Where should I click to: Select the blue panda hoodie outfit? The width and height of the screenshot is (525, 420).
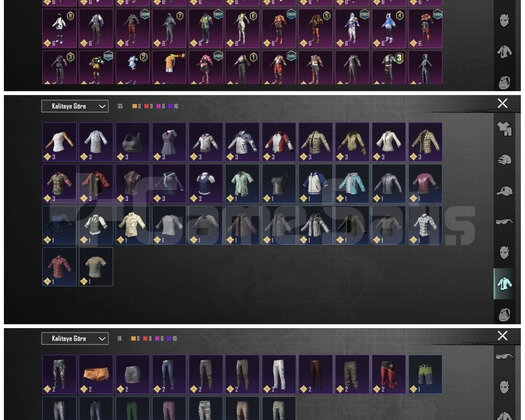[389, 28]
